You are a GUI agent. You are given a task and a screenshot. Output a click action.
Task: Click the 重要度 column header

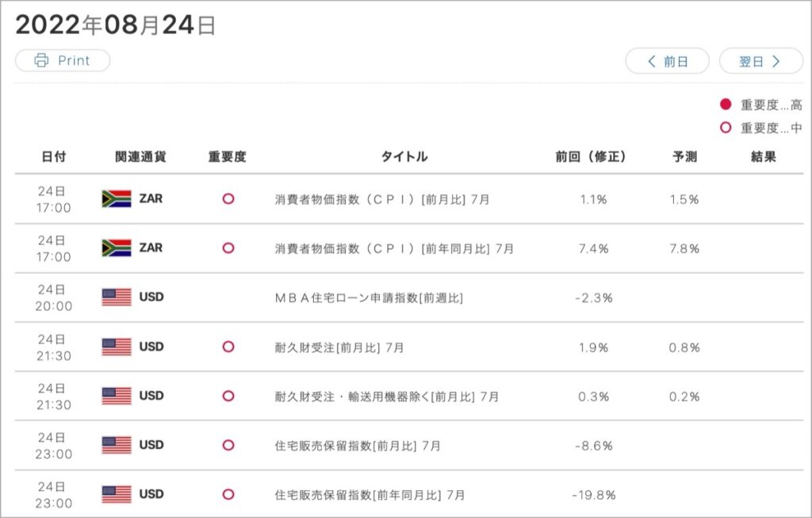[x=227, y=156]
